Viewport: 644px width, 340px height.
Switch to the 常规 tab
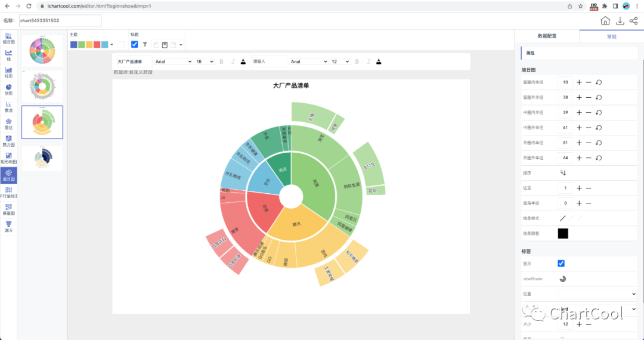[x=611, y=36]
